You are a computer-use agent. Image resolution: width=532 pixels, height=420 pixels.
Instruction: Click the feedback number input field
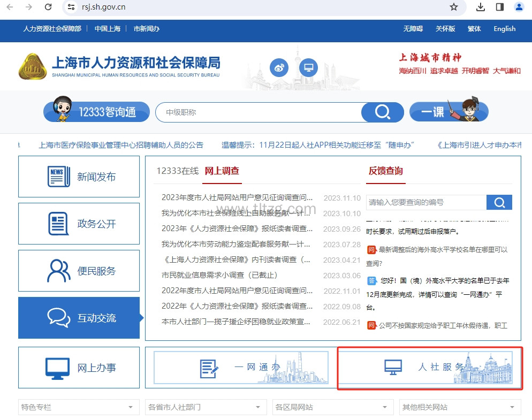coord(425,202)
